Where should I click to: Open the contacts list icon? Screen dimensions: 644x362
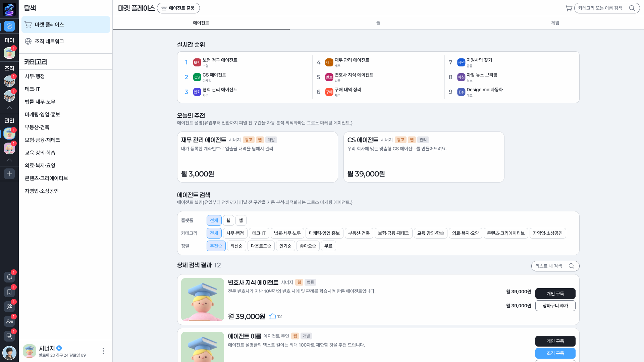(9, 321)
